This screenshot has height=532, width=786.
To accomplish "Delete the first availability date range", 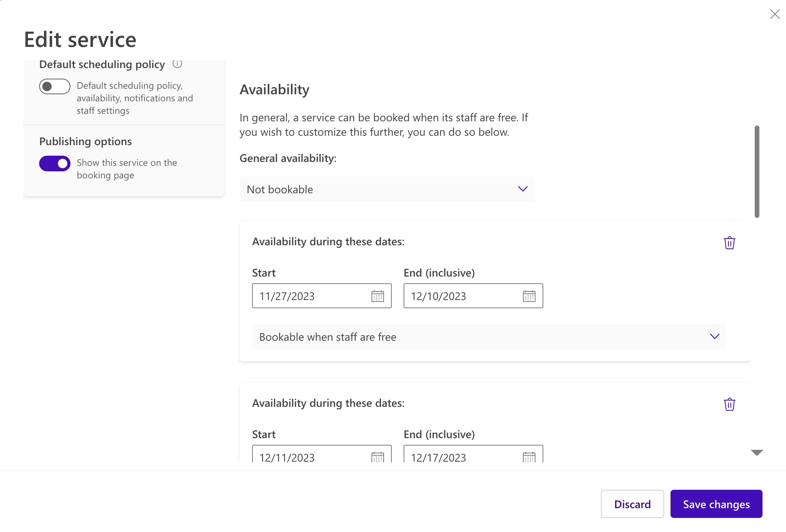I will pyautogui.click(x=729, y=243).
